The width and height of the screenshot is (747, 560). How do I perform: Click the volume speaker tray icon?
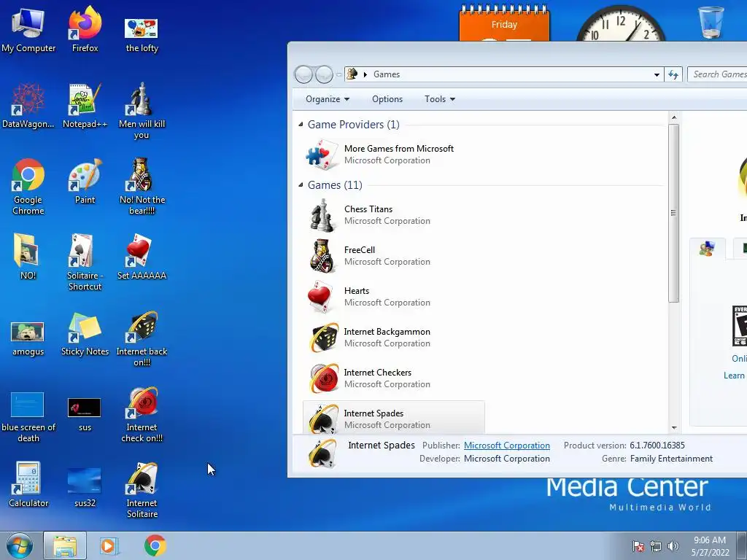point(673,546)
